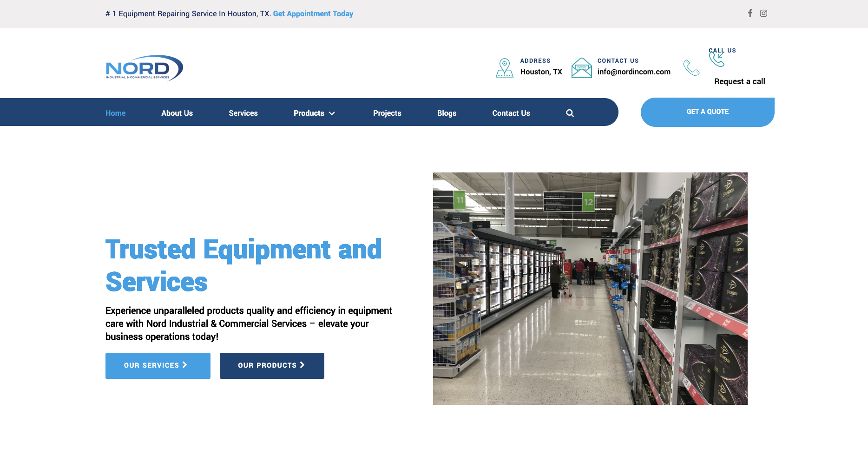Open the Facebook page icon

tap(750, 13)
